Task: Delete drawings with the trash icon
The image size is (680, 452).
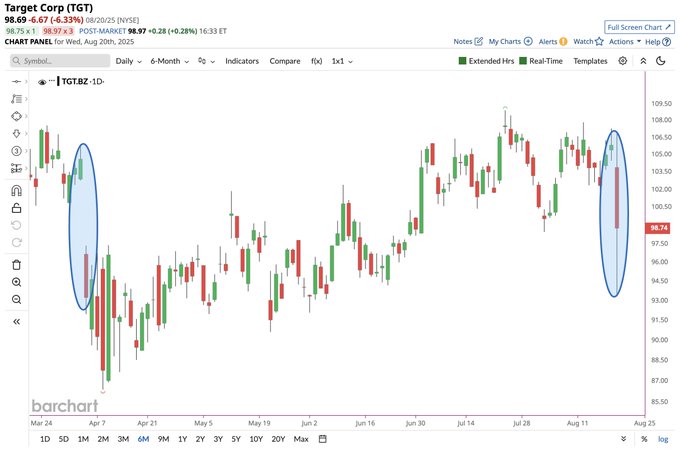Action: (x=16, y=265)
